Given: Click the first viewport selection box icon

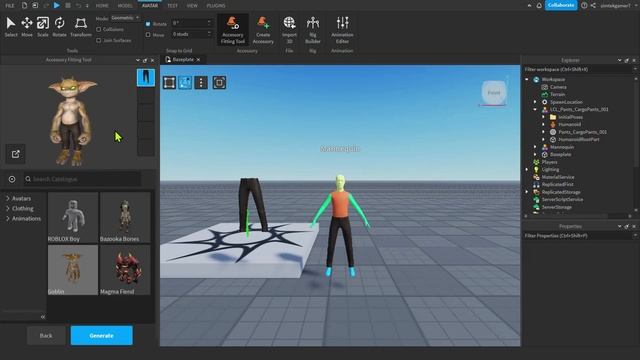Looking at the screenshot, I should [169, 83].
